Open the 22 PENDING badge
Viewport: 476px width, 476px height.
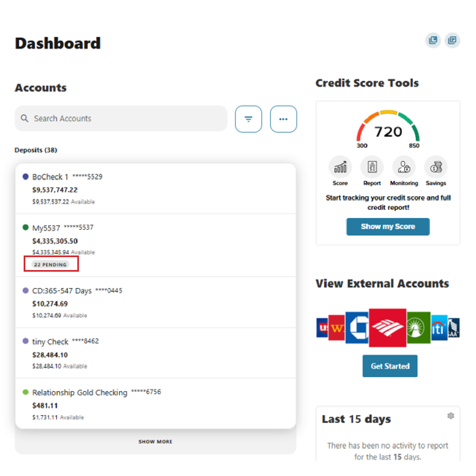click(50, 264)
